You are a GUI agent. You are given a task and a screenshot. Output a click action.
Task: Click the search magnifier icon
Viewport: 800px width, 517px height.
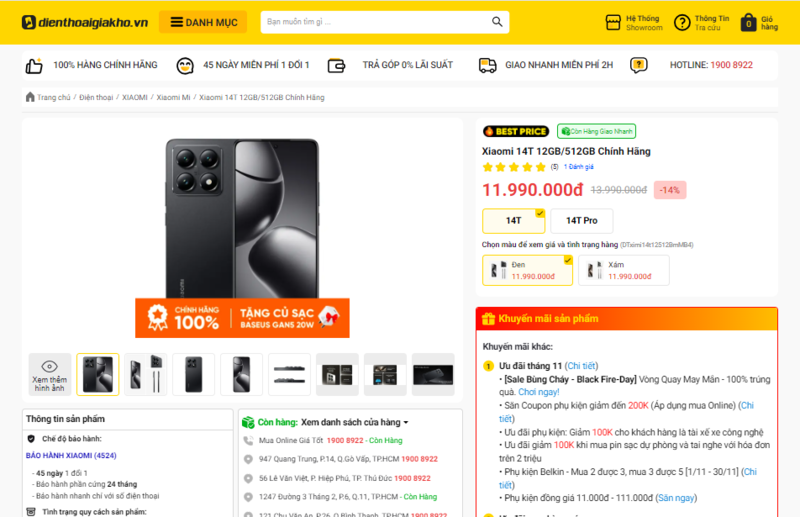[497, 22]
